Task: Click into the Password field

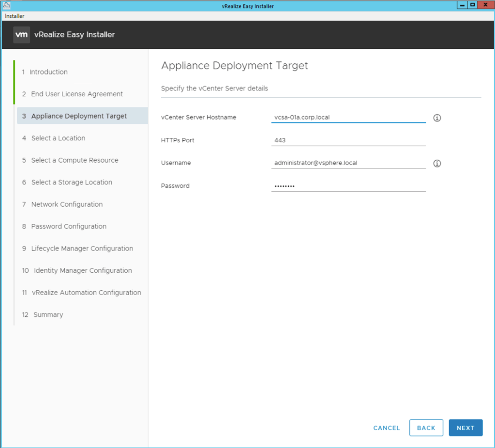Action: (348, 186)
